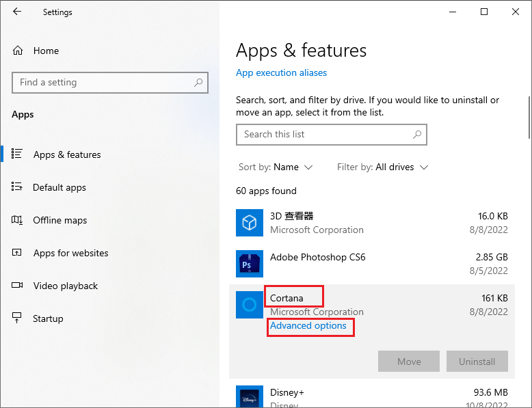
Task: Click the Offline maps sidebar icon
Action: (17, 220)
